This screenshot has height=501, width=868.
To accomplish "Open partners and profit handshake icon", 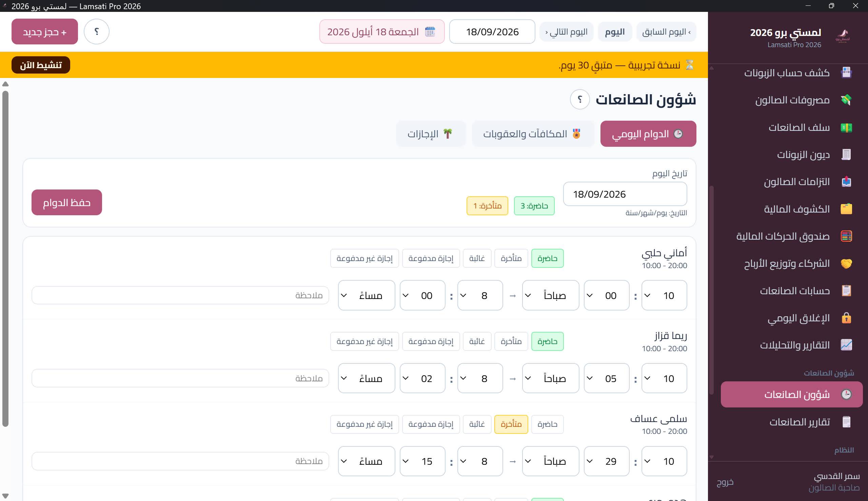I will pos(846,264).
